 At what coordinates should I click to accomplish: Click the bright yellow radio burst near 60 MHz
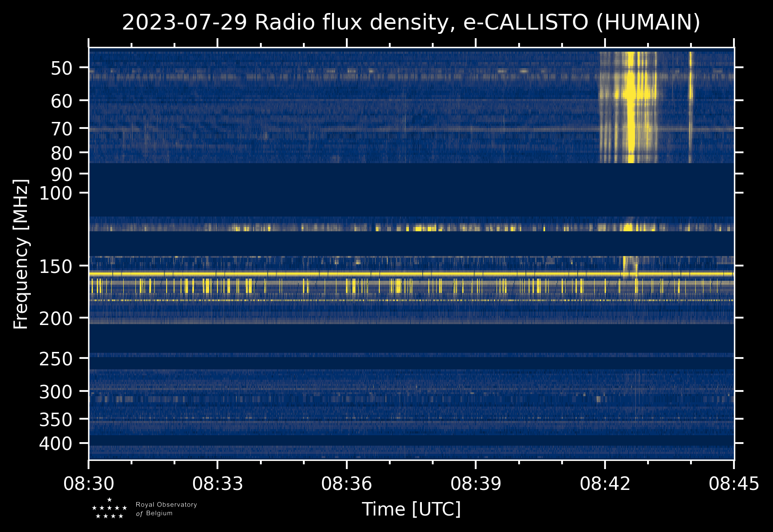tap(630, 93)
